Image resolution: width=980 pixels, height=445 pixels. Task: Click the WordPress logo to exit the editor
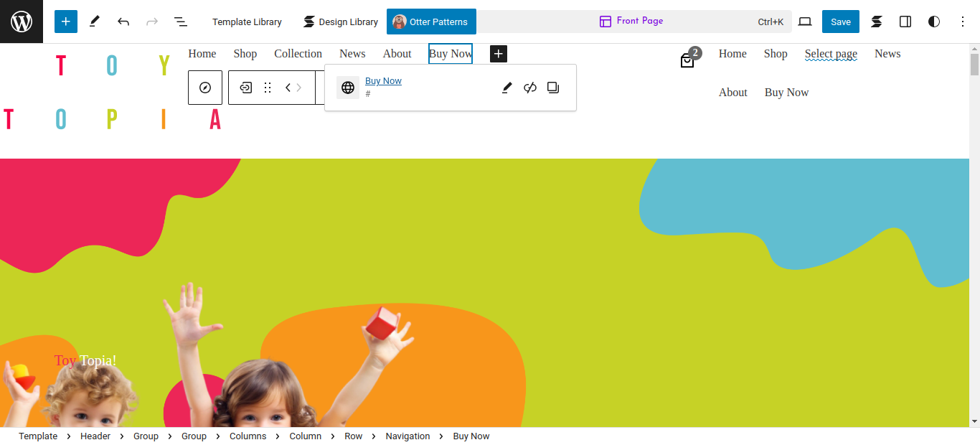(x=22, y=22)
